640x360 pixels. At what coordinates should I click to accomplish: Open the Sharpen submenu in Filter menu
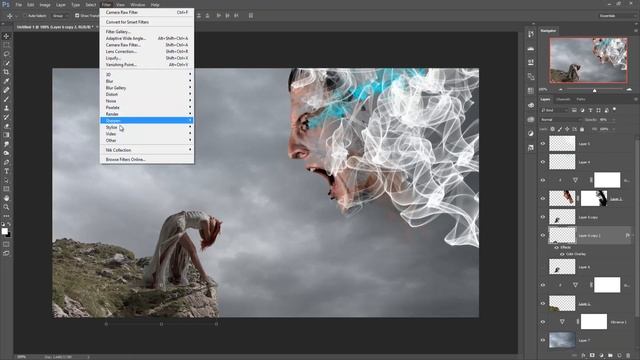coord(147,120)
